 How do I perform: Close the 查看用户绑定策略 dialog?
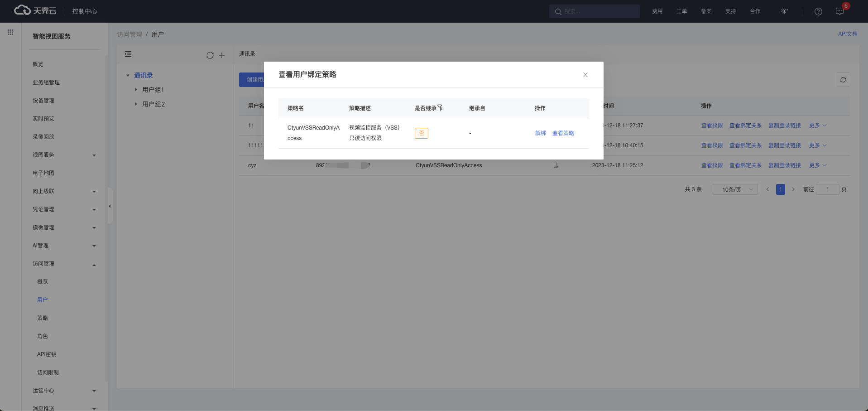click(585, 75)
